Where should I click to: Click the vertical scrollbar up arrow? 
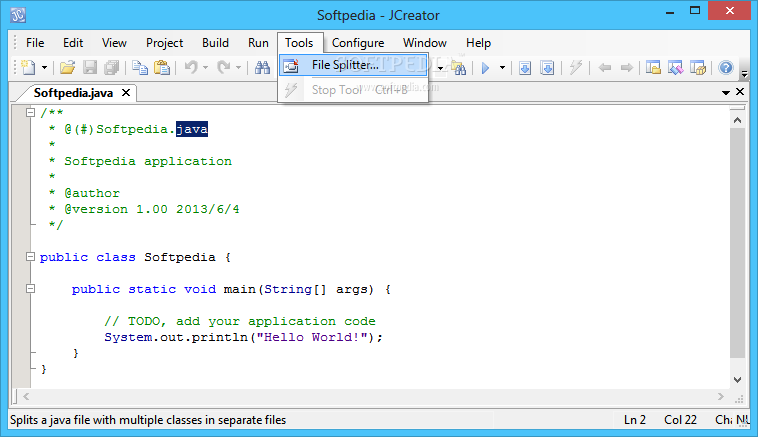tap(737, 120)
